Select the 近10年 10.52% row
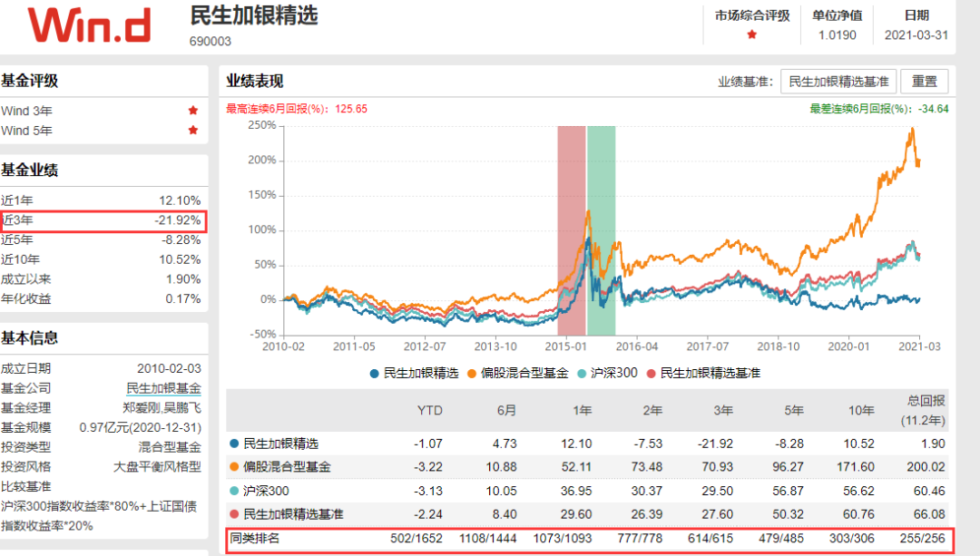Viewport: 980px width, 556px height. [x=101, y=259]
